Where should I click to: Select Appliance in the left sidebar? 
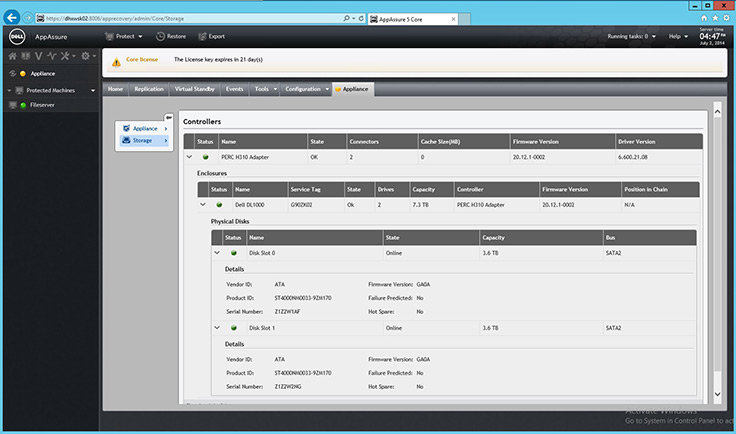tap(43, 74)
